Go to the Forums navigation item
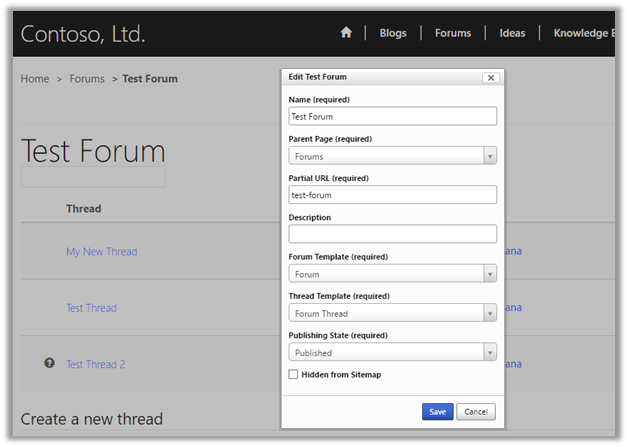This screenshot has height=447, width=628. click(x=452, y=33)
